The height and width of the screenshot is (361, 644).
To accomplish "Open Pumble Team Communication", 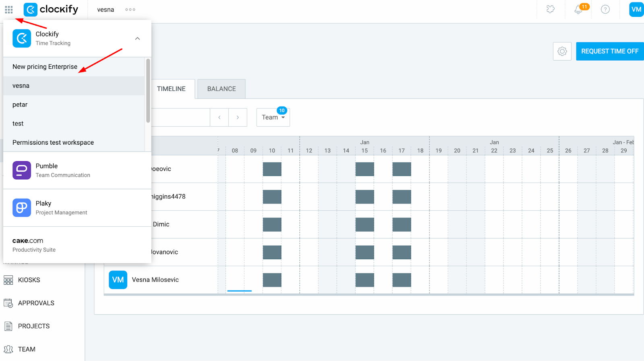I will tap(77, 170).
